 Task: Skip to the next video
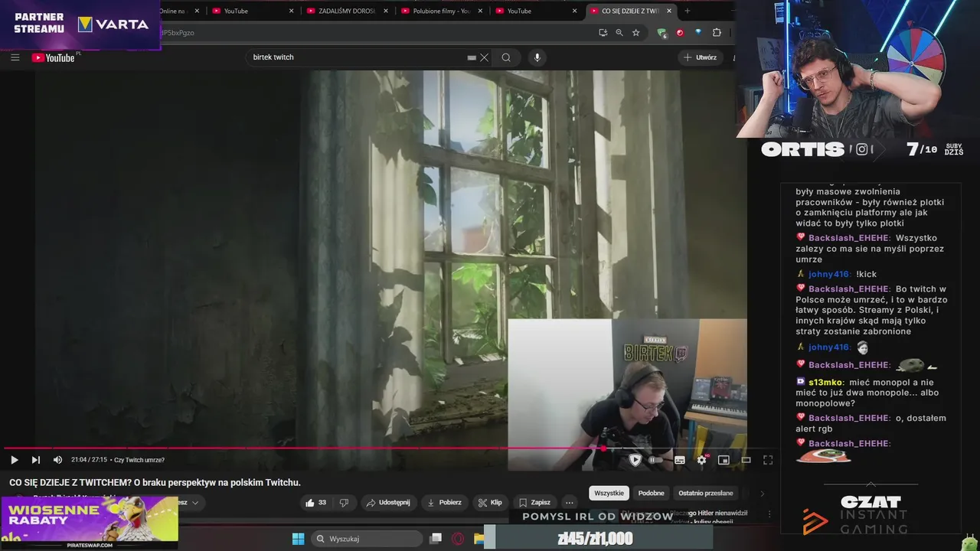point(35,460)
